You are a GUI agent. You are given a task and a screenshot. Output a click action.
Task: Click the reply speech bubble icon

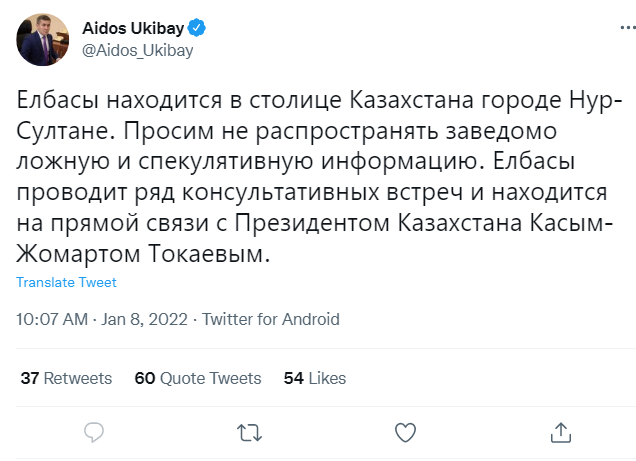coord(95,432)
